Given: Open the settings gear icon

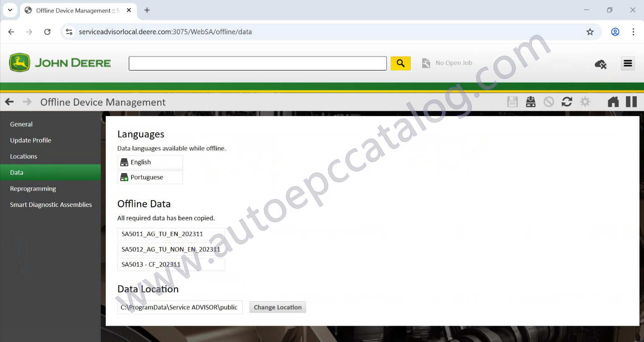Looking at the screenshot, I should click(x=585, y=102).
